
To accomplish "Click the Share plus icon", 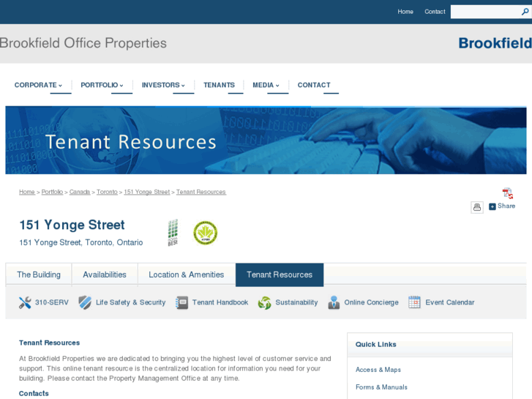I will [x=492, y=206].
